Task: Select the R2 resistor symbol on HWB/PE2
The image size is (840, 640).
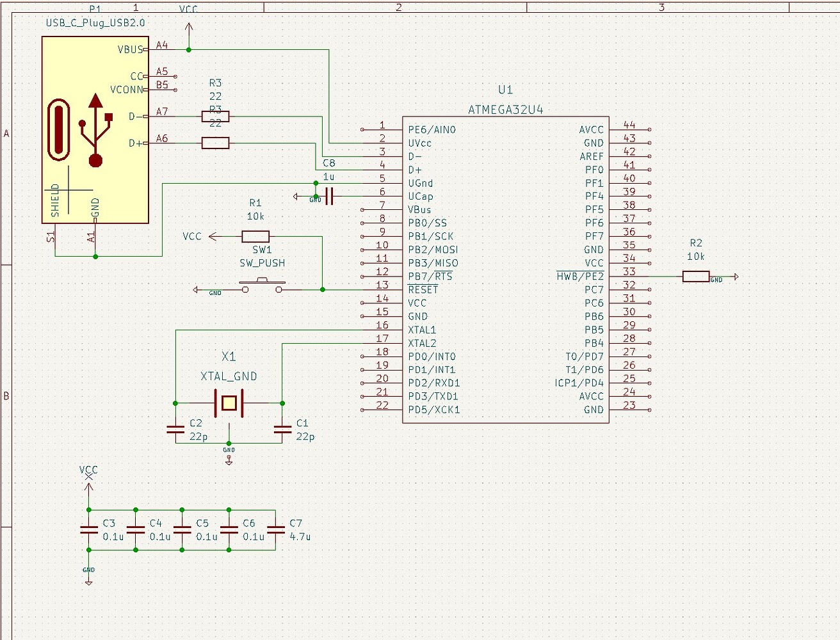Action: coord(696,276)
